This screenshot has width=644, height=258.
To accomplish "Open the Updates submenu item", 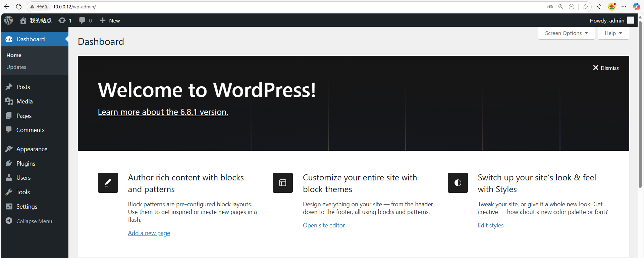I will (16, 67).
